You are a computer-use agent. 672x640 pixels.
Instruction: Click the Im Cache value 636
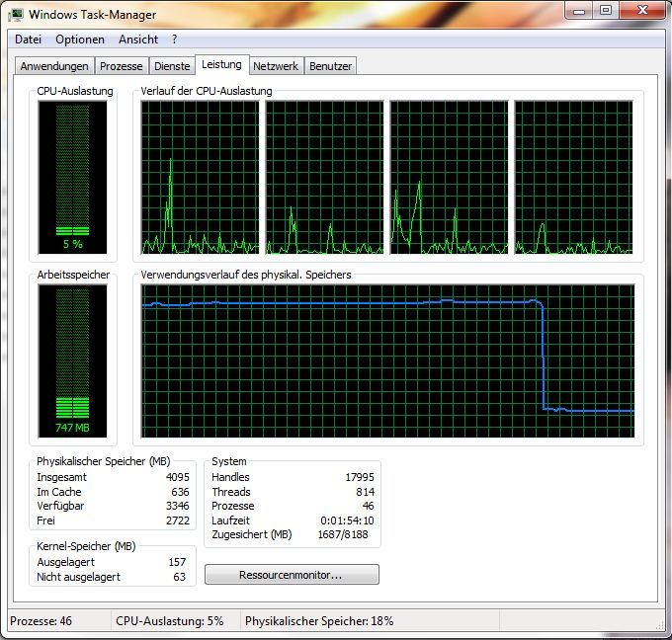tap(180, 492)
